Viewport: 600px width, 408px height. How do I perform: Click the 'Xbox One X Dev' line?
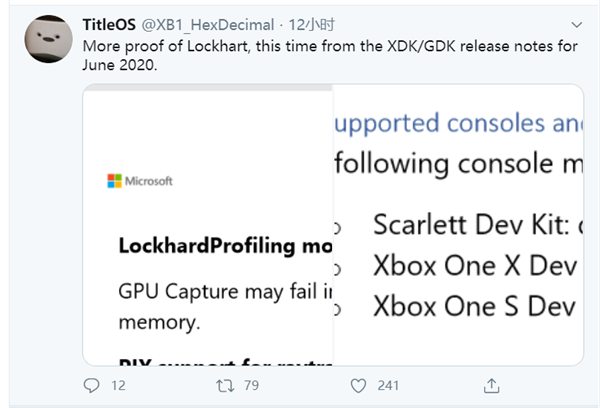pos(475,266)
